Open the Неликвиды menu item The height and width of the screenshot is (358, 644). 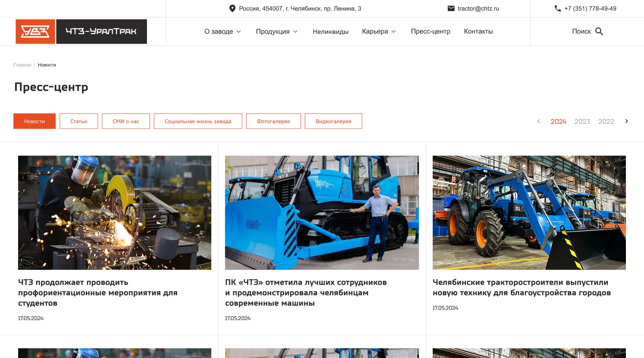(x=330, y=31)
